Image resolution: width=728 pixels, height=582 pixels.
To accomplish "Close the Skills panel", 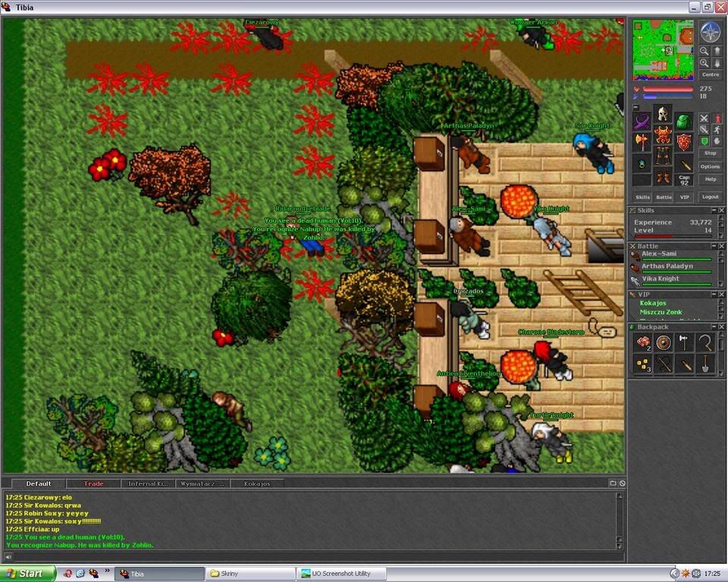I will click(721, 210).
